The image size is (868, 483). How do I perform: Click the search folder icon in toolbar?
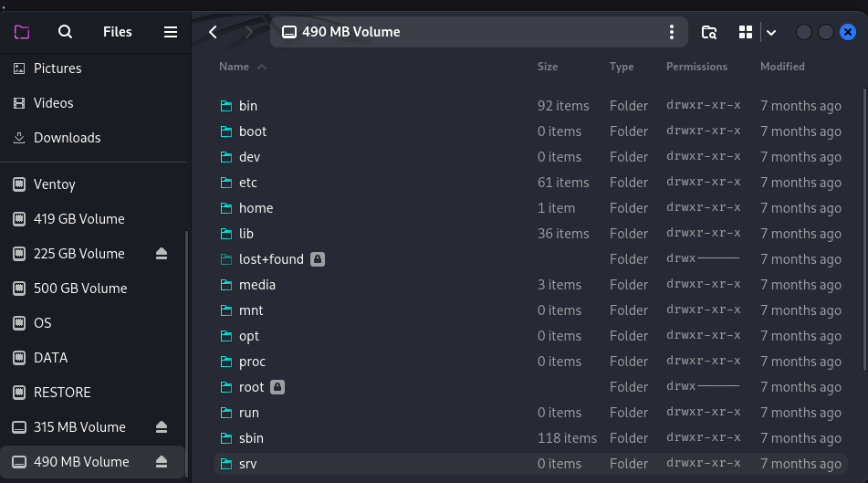709,32
